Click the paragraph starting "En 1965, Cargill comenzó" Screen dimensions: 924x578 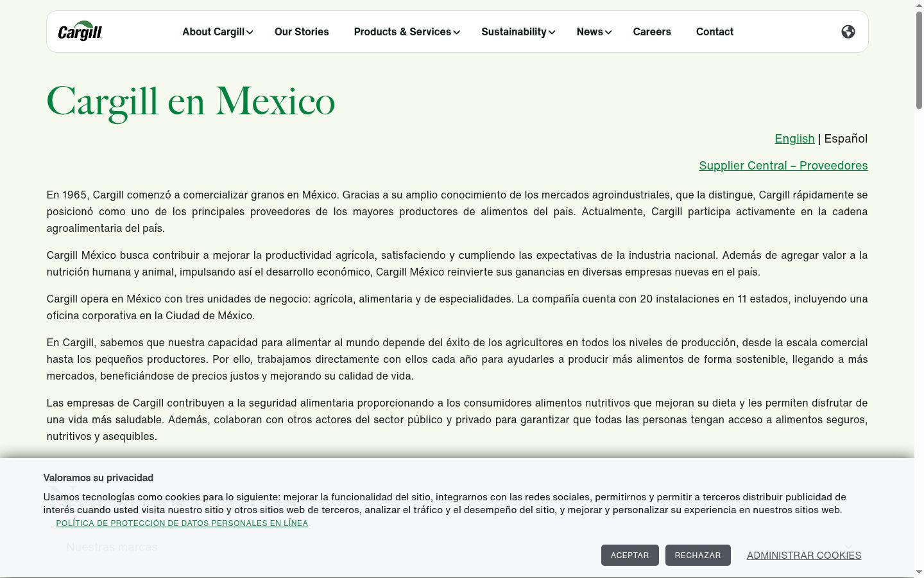coord(457,211)
